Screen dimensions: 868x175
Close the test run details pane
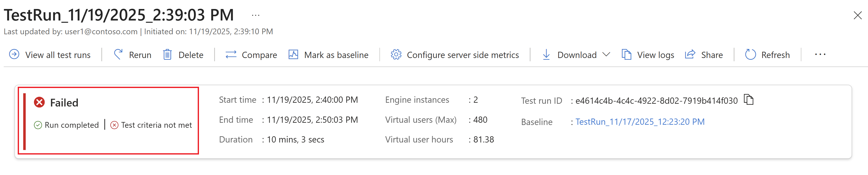[x=857, y=15]
